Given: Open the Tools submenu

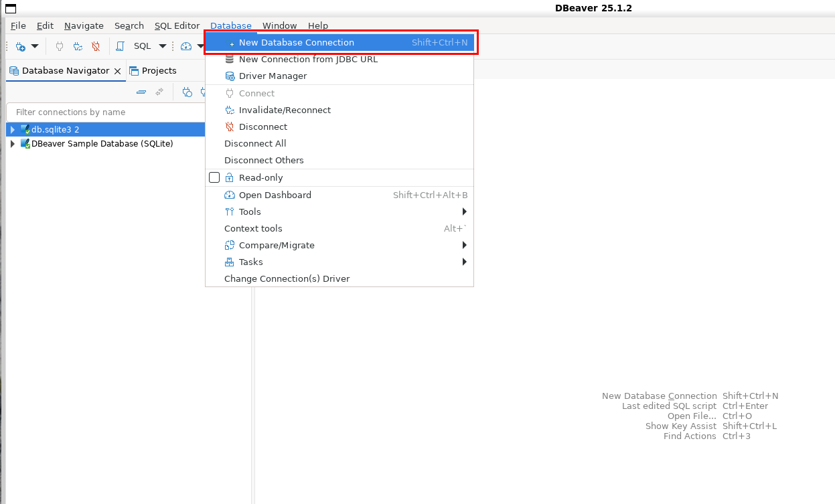Looking at the screenshot, I should tap(339, 212).
